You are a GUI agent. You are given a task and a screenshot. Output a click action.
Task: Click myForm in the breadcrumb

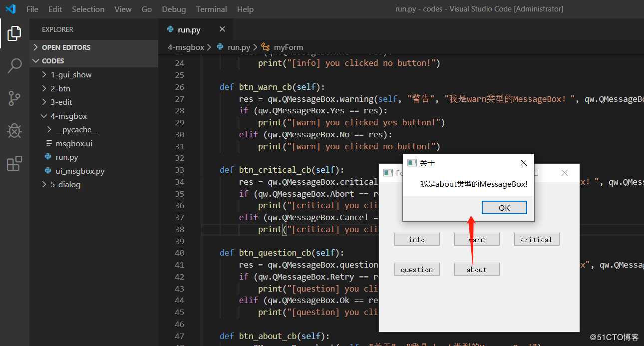pos(288,47)
